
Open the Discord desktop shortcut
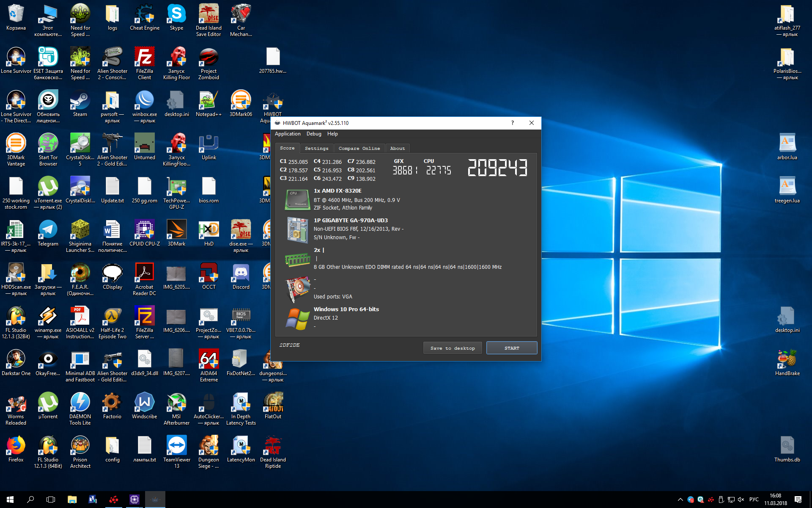(241, 276)
